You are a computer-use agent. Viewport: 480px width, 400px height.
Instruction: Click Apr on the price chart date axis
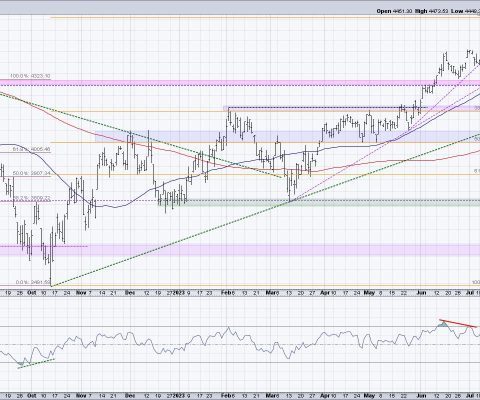[325, 293]
